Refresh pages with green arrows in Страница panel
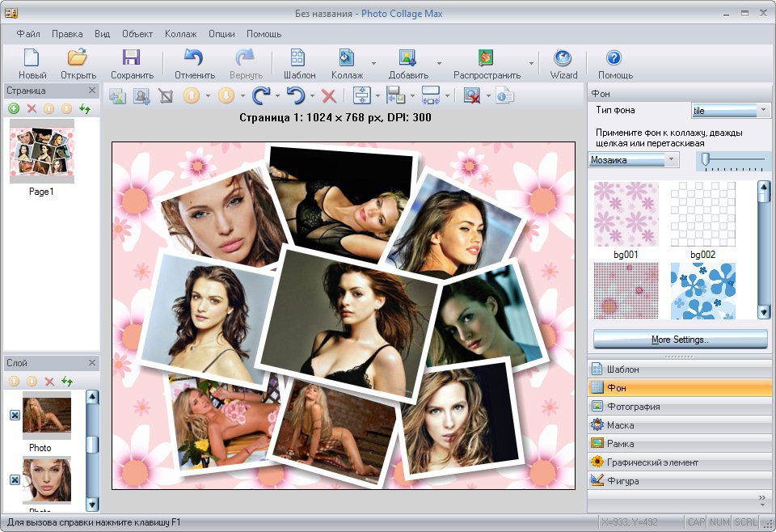 tap(85, 108)
